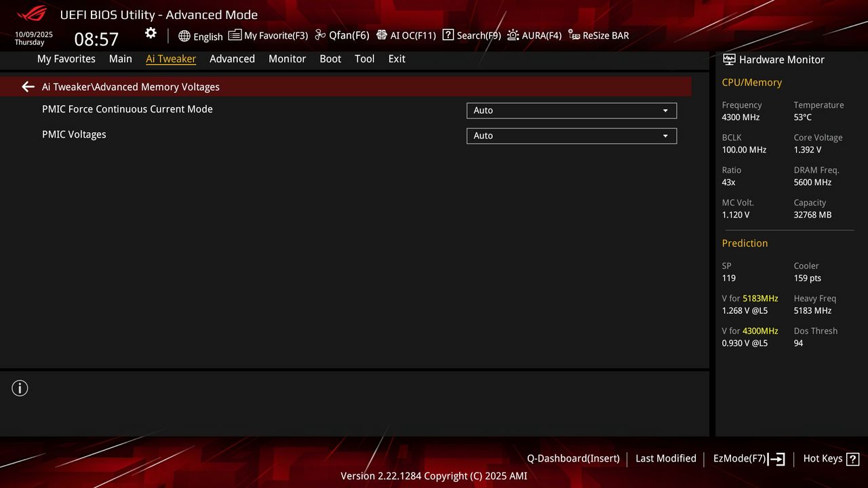Viewport: 868px width, 488px height.
Task: Open Q-Dashboard
Action: pos(573,458)
